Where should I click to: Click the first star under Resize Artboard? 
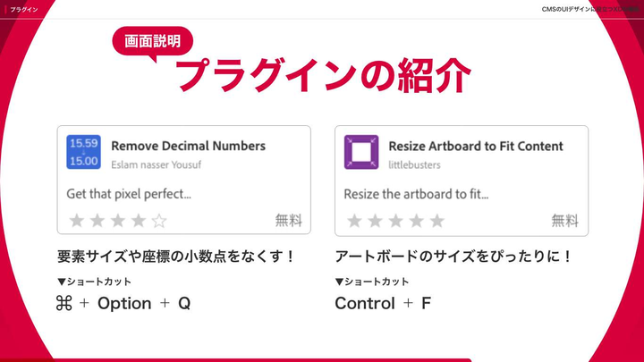(354, 220)
